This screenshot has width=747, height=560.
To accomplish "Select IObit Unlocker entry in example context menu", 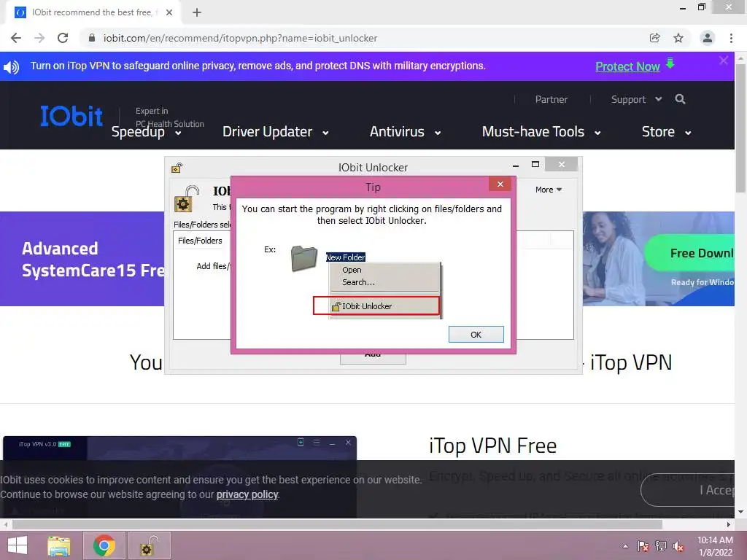I will pyautogui.click(x=376, y=306).
